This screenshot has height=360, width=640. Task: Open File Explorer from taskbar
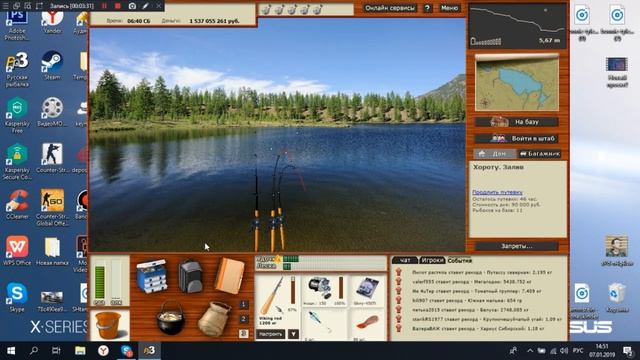[80, 350]
